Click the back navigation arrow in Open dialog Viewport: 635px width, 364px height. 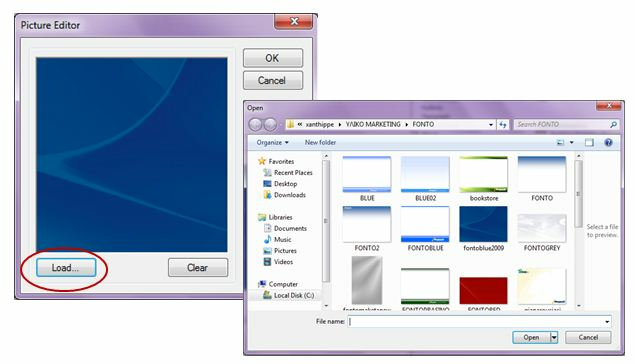pos(256,125)
